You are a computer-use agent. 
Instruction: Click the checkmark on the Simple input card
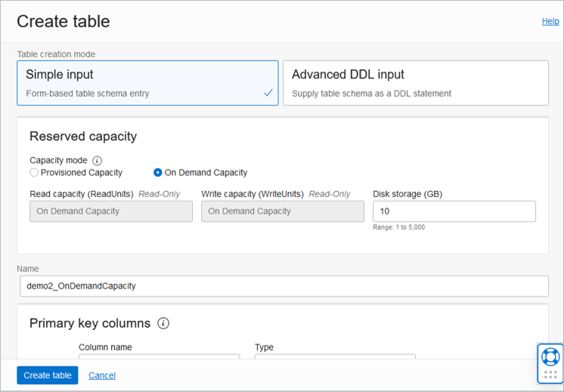point(268,93)
